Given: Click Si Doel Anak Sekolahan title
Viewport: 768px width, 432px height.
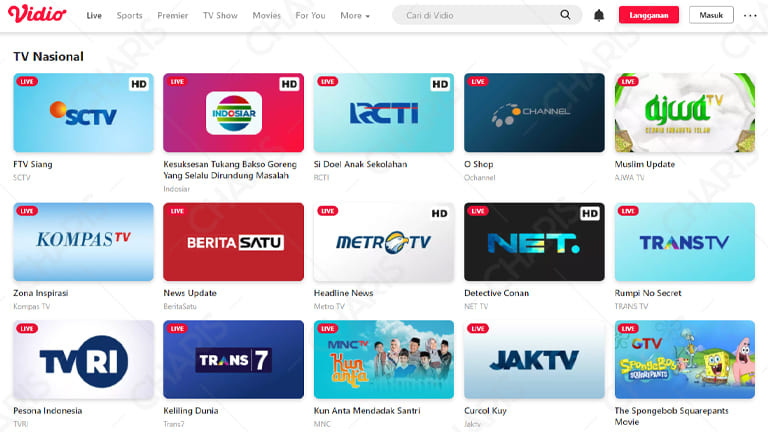Looking at the screenshot, I should [360, 164].
